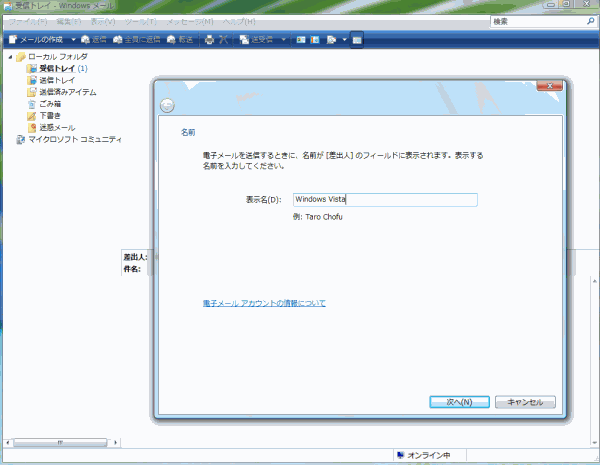Click the Print icon in the toolbar

[x=209, y=39]
